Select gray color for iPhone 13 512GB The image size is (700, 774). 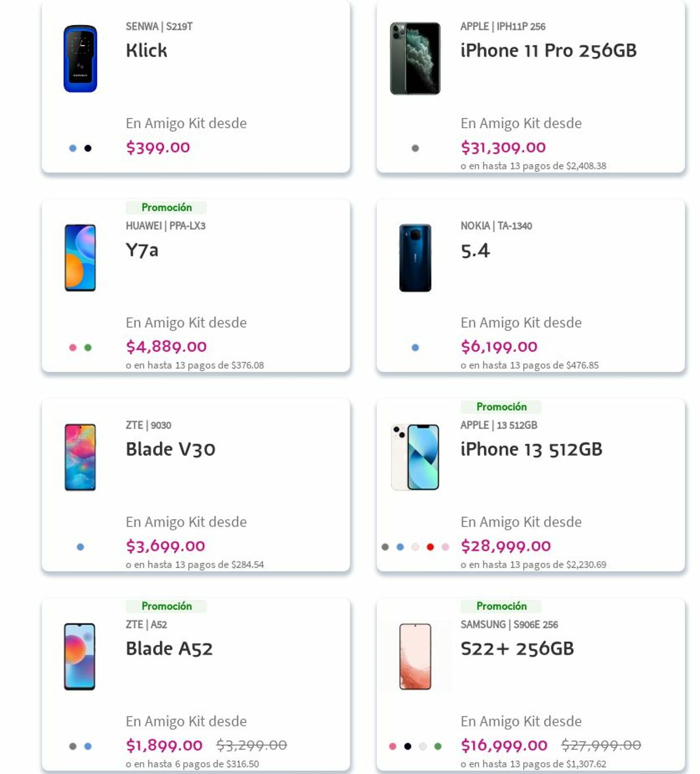pyautogui.click(x=385, y=547)
